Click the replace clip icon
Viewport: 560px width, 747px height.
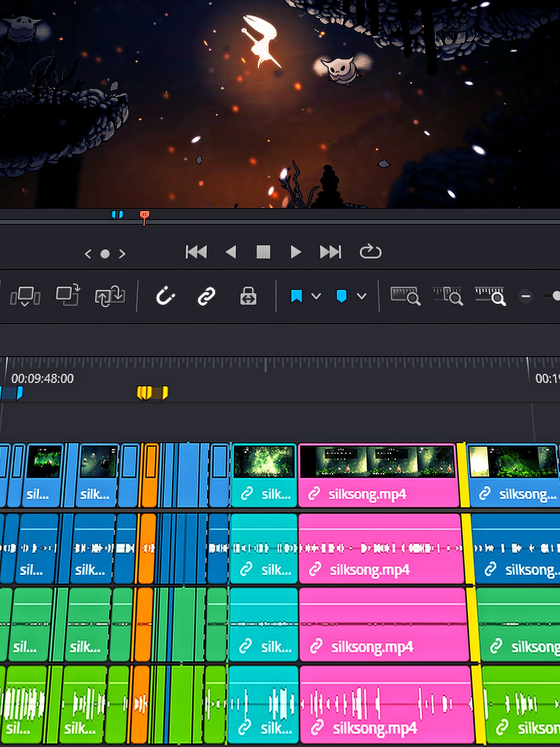(110, 296)
